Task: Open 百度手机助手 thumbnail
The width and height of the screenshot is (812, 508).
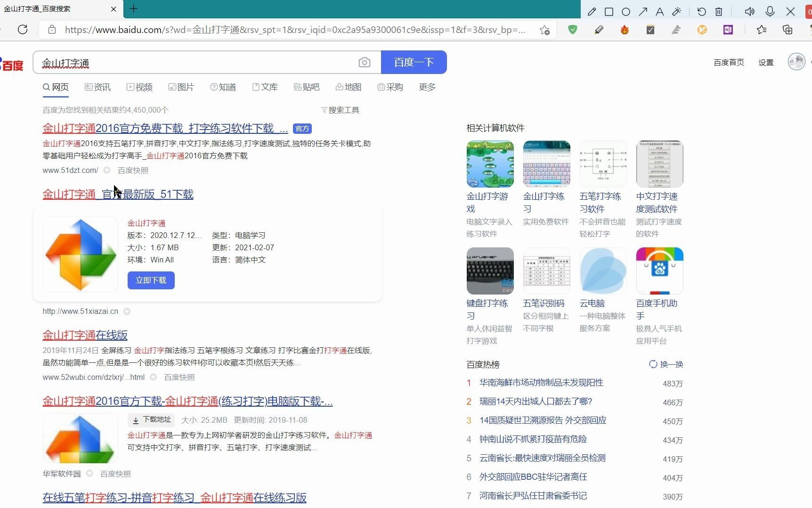Action: coord(659,271)
